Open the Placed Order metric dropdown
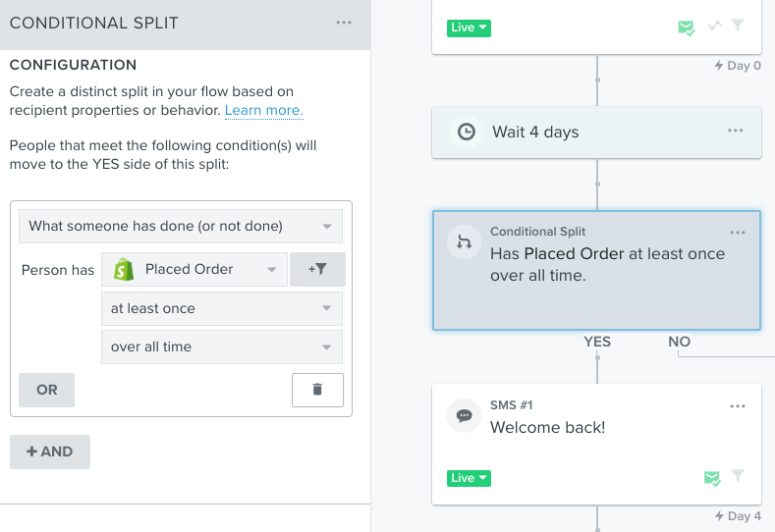The height and width of the screenshot is (532, 775). (194, 269)
